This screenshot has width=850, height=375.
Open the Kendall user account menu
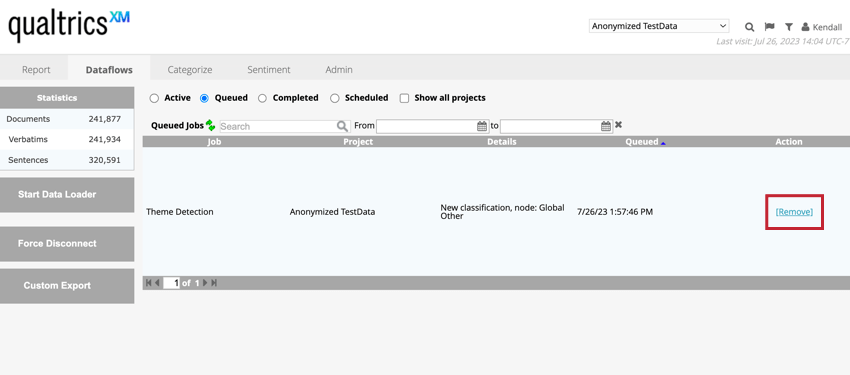821,27
